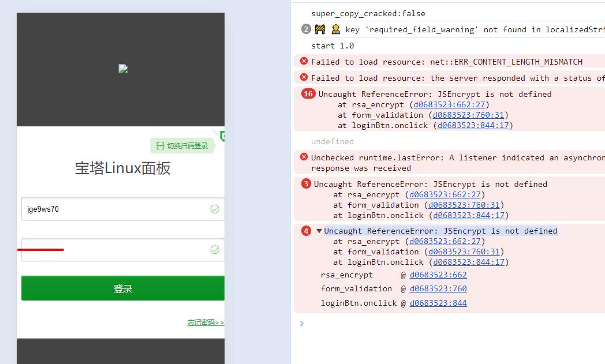Screen dimensions: 605x364
Task: Select 'Failed to load resource: the server responded' text
Action: 458,78
